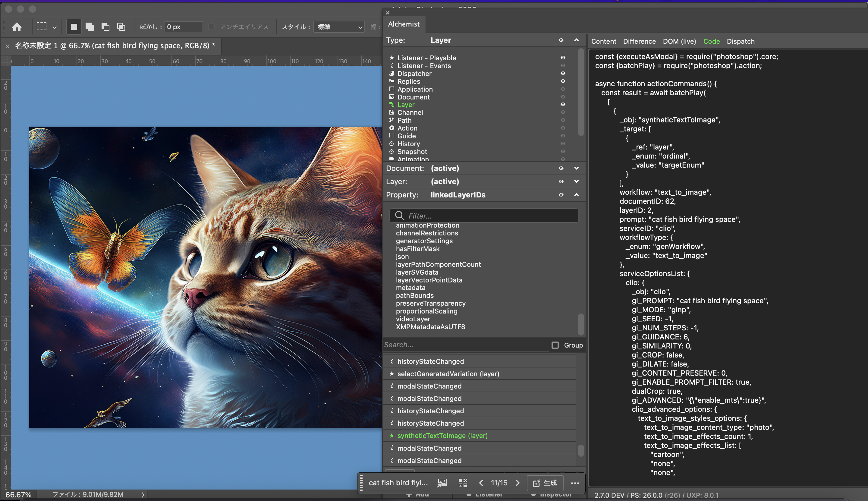Expand the Layer dropdown in Alchemist

tap(575, 181)
